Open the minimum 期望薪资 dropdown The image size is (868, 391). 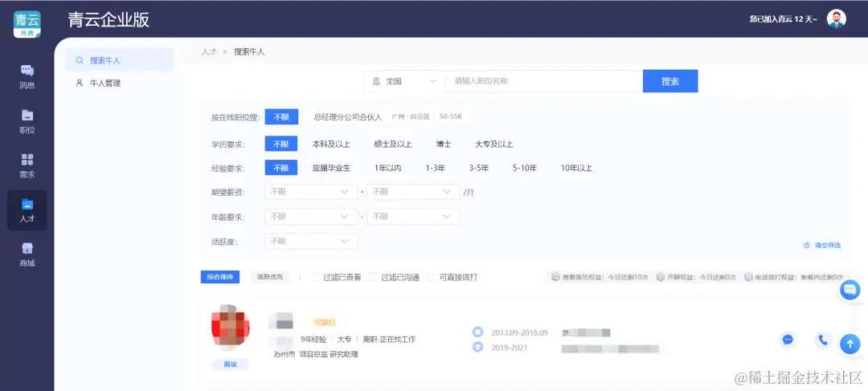[312, 192]
